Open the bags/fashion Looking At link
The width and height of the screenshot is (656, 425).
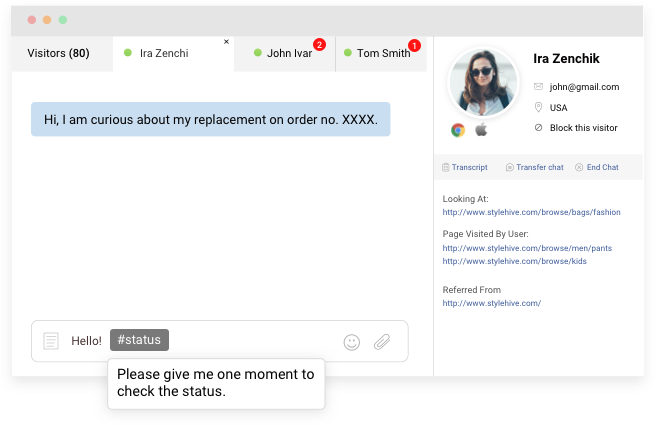click(x=531, y=212)
